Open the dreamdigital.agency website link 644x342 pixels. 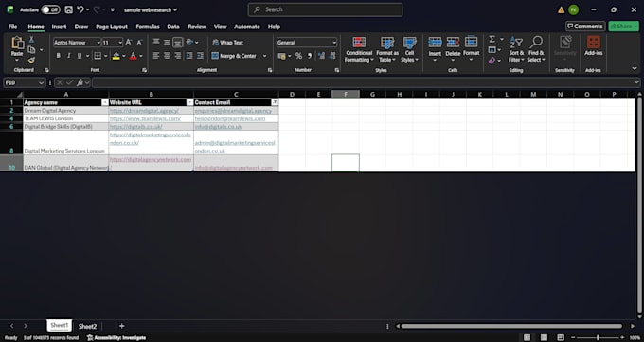tap(144, 111)
